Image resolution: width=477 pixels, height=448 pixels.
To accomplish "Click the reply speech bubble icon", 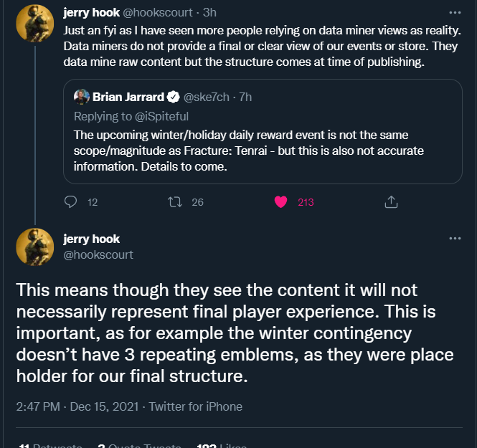I will point(70,202).
